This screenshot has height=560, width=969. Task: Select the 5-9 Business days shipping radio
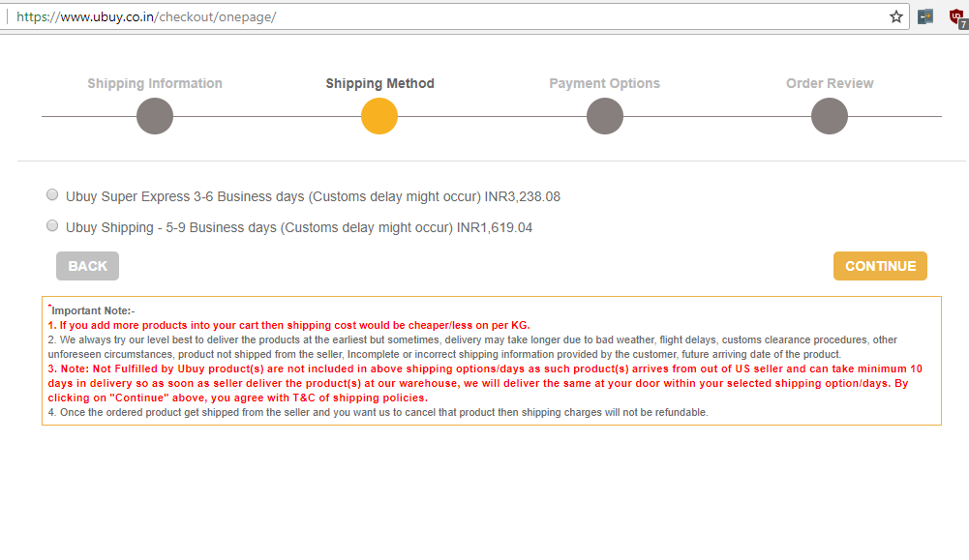point(52,226)
